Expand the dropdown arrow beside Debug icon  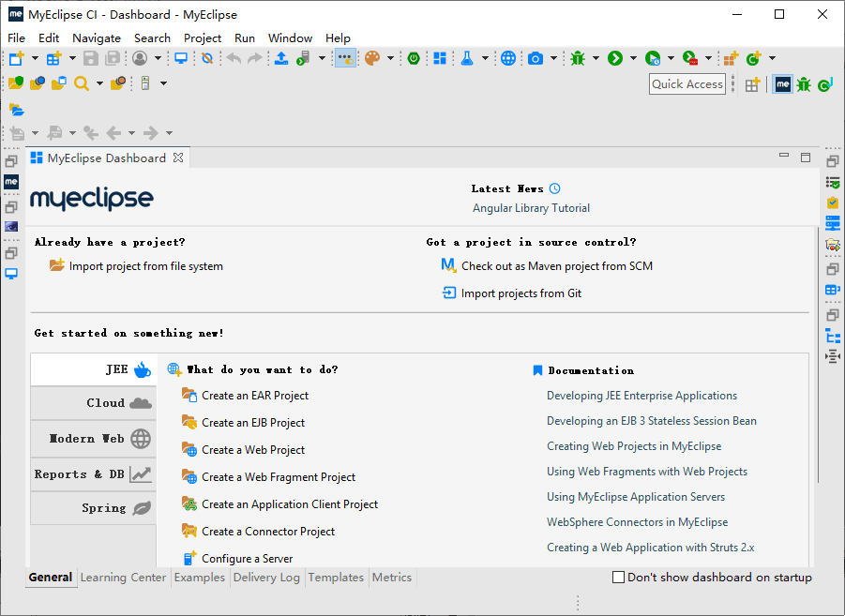point(596,58)
